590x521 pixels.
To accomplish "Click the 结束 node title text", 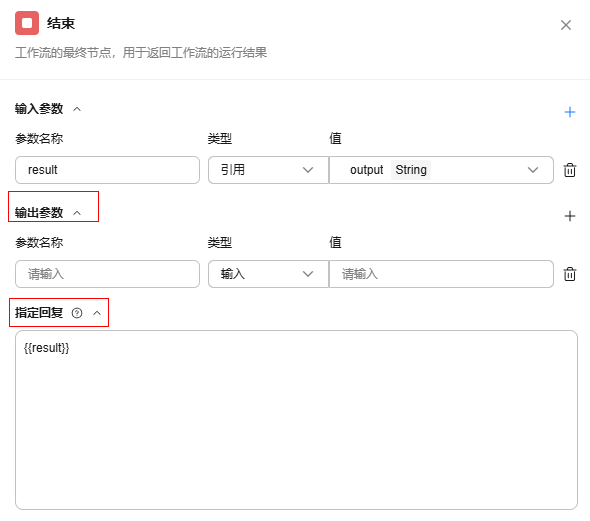I will tap(61, 23).
